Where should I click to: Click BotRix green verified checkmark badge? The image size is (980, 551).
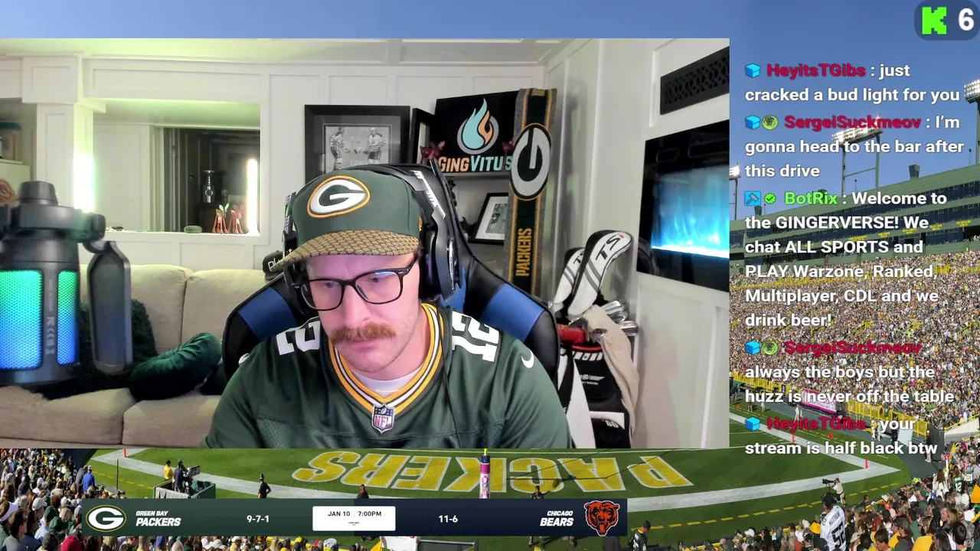770,199
